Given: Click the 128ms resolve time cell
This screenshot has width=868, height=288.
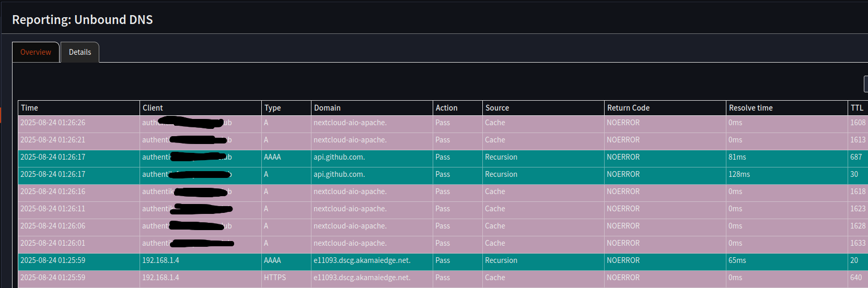Looking at the screenshot, I should point(739,174).
